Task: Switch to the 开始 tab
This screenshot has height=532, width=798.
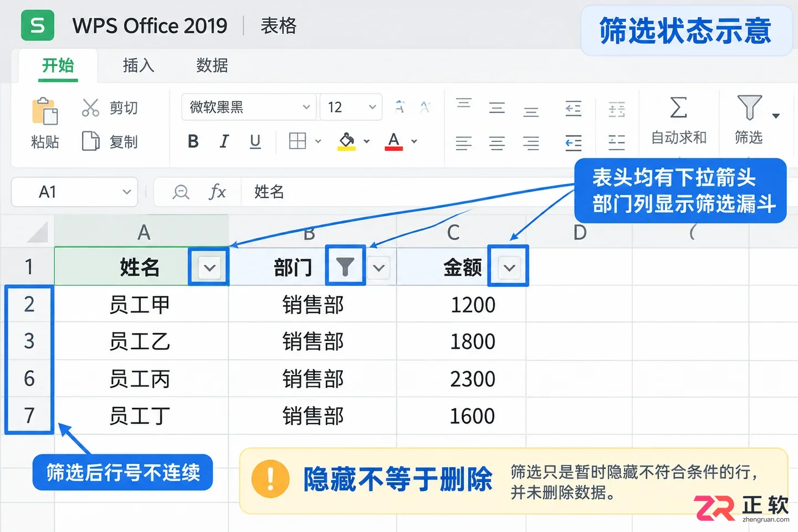Action: pos(58,65)
